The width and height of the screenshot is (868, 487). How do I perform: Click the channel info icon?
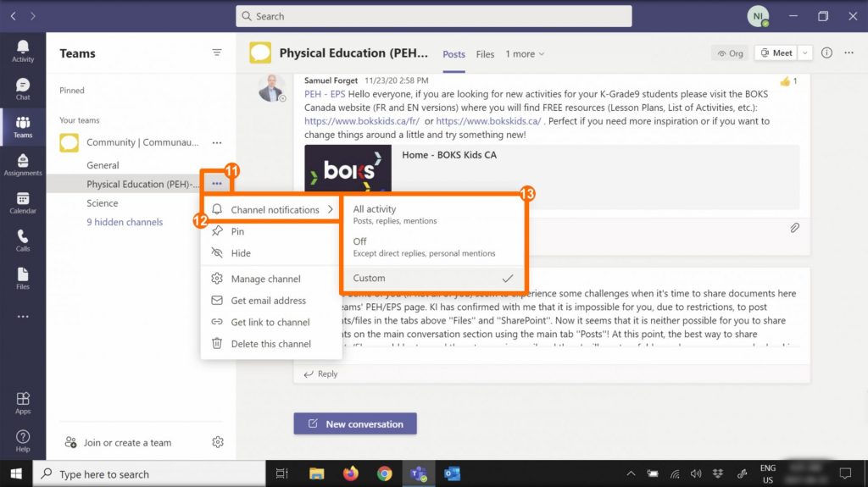click(x=826, y=53)
